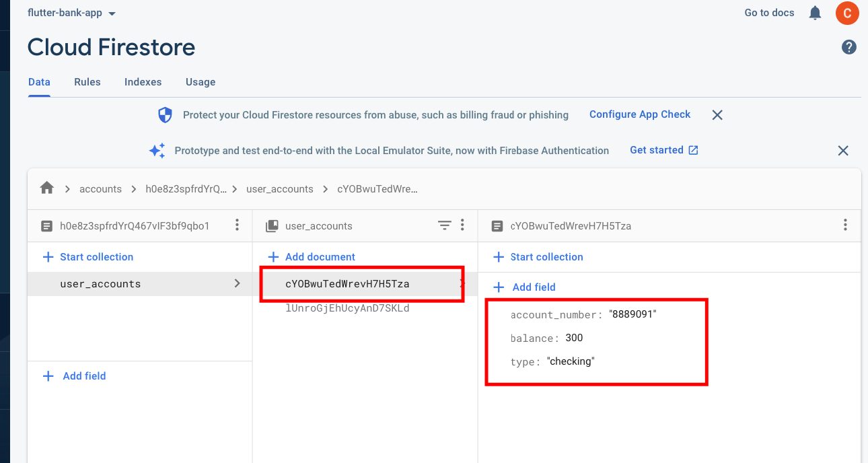Click the h0e8z3spfrdYrQ467vIF3bf9qbo1 panel header text
The width and height of the screenshot is (868, 463).
pos(135,226)
